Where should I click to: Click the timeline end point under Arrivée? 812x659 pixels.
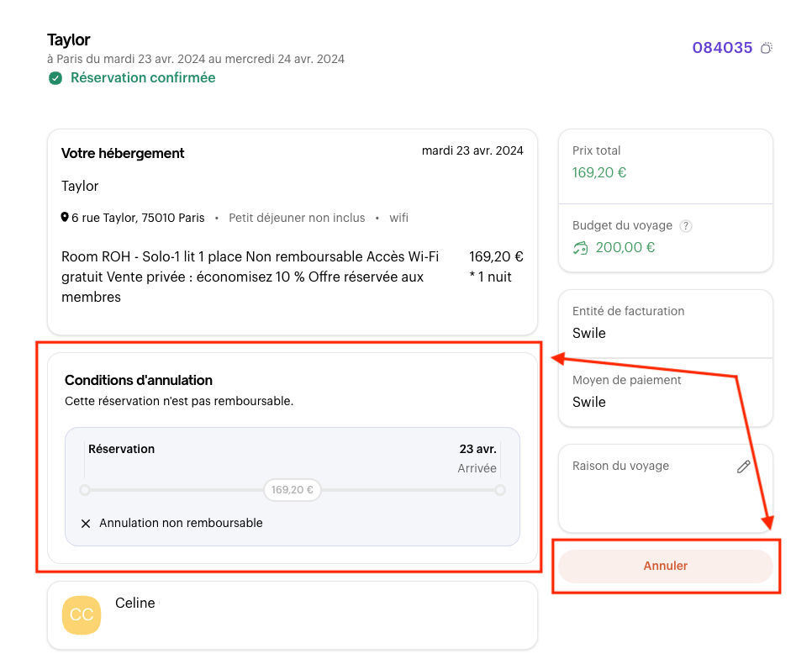(500, 490)
